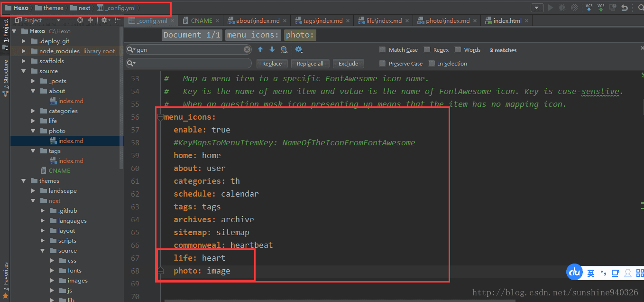Click the 'next' breadcrumb in navigation bar

(81, 8)
